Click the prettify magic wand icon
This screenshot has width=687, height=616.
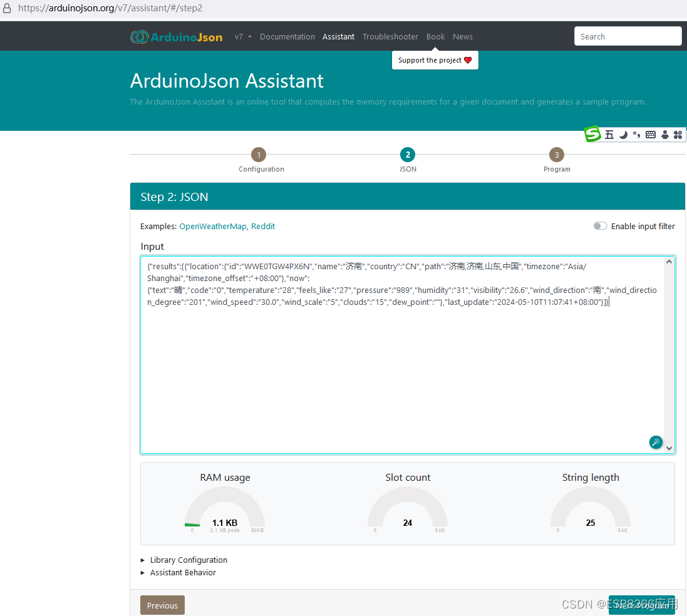[656, 442]
